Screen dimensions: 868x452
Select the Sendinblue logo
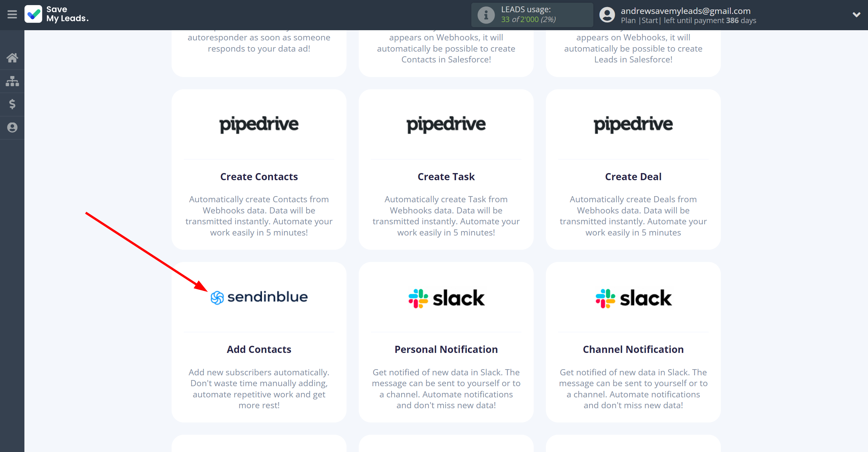(259, 297)
